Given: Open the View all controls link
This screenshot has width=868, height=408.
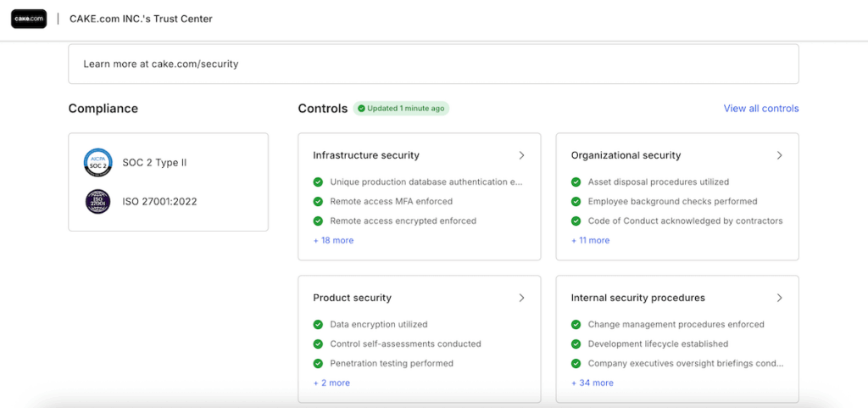Looking at the screenshot, I should pos(760,109).
